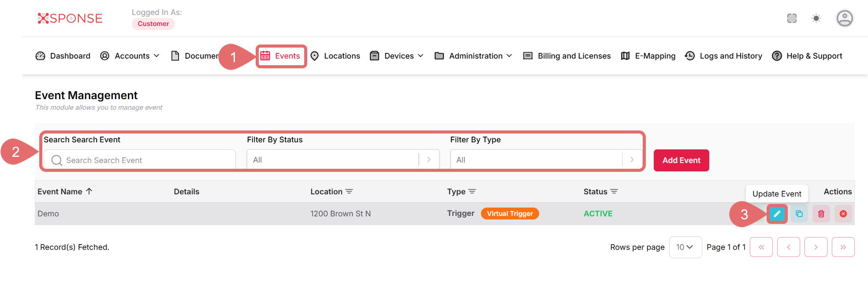Screen dimensions: 868x297
Task: Click the red trash delete icon
Action: pos(821,214)
